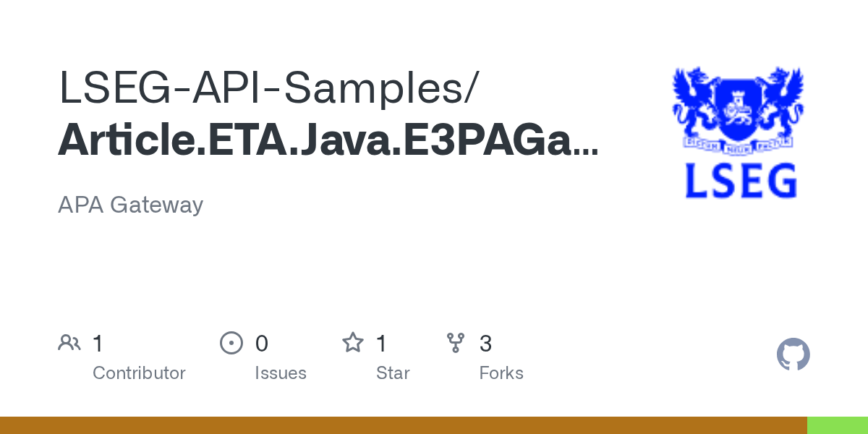Click the Star label
Image resolution: width=868 pixels, height=434 pixels.
393,373
